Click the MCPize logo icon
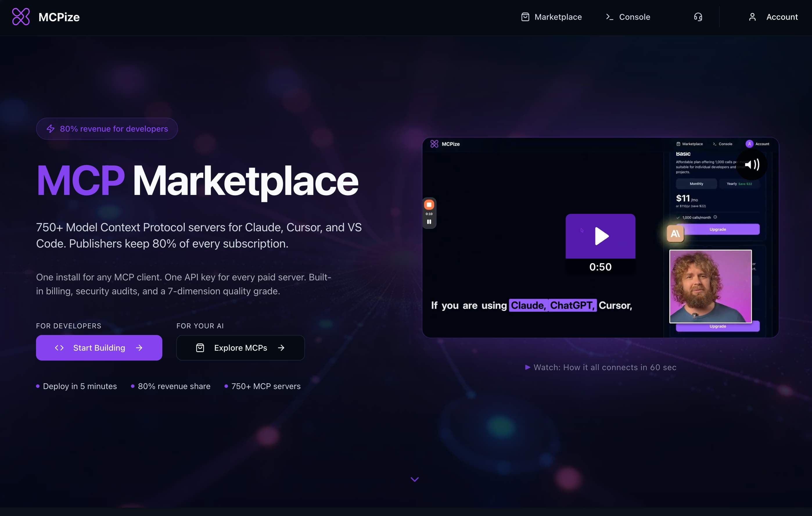The height and width of the screenshot is (516, 812). tap(21, 17)
